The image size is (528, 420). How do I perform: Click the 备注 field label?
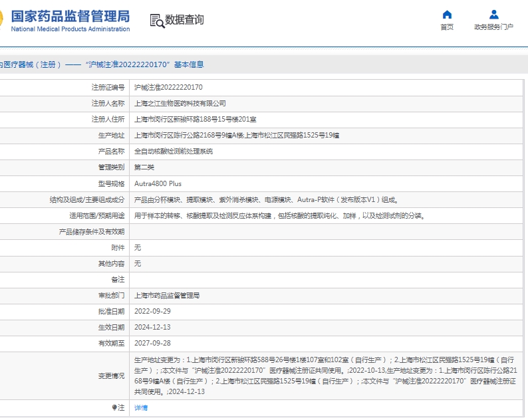click(x=118, y=280)
